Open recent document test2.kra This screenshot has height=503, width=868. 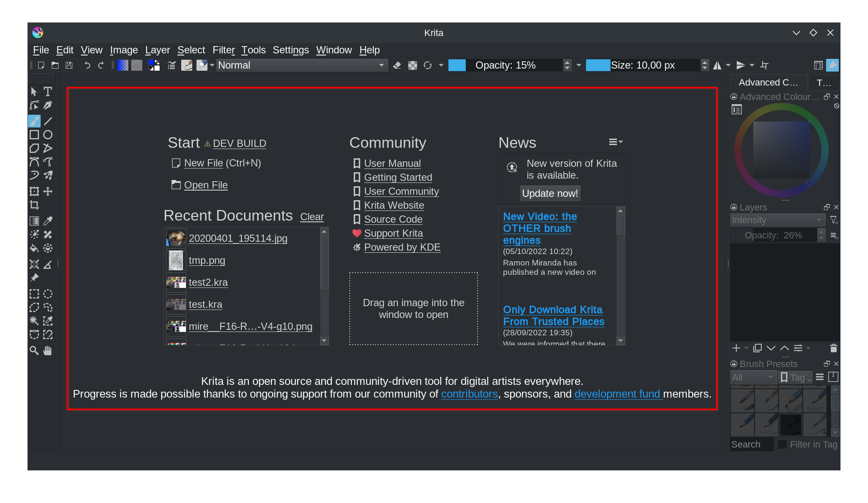point(208,282)
